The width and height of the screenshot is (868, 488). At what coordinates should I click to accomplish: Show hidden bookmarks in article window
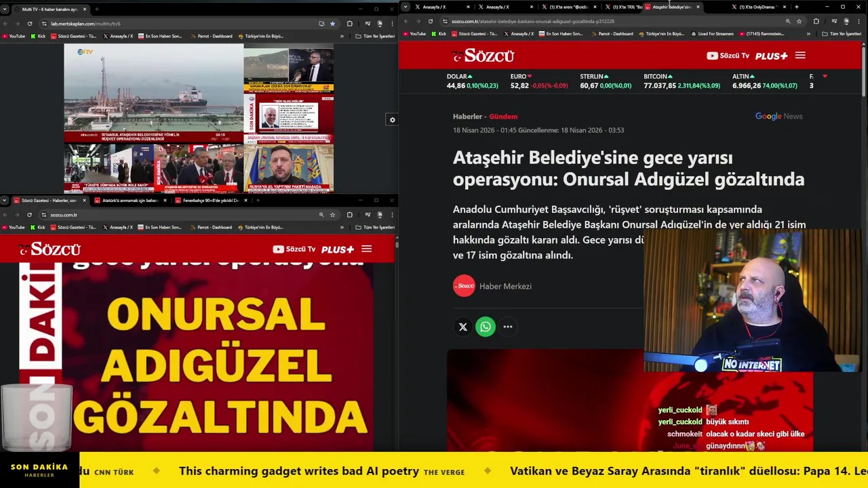pos(808,33)
